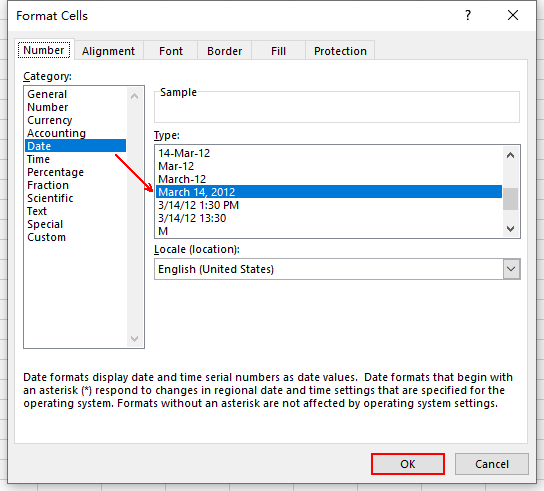Close the Format Cells dialog
544x491 pixels.
coord(513,15)
